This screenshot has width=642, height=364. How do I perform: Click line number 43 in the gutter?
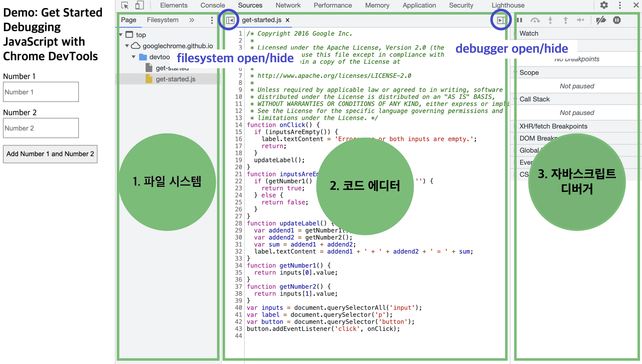tap(239, 328)
